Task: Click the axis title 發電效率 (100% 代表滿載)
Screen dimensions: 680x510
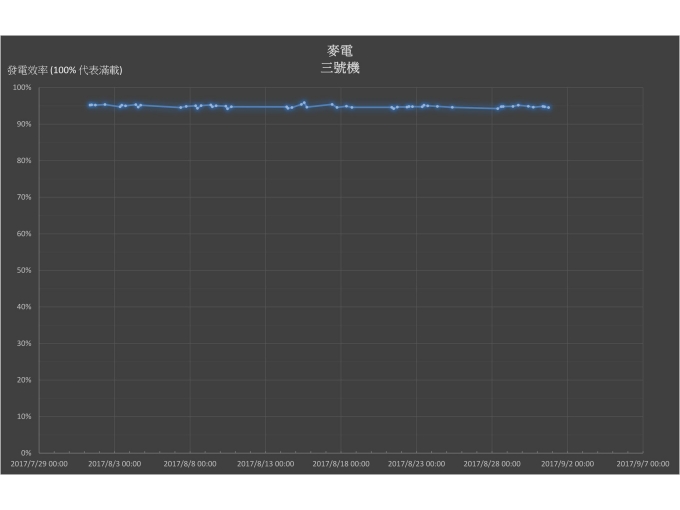Action: click(x=65, y=70)
